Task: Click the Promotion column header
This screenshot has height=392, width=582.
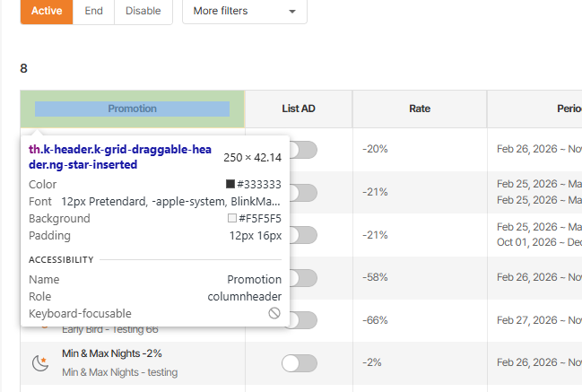Action: point(132,109)
